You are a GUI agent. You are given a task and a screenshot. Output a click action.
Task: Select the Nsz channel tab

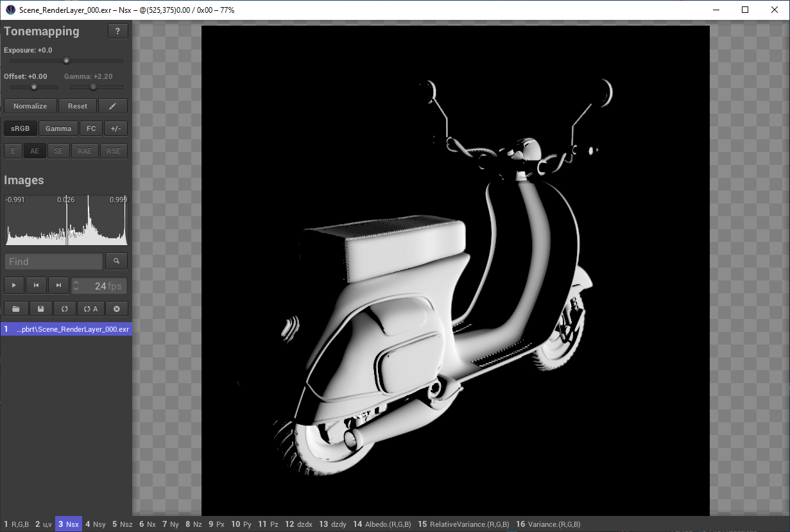(x=123, y=524)
